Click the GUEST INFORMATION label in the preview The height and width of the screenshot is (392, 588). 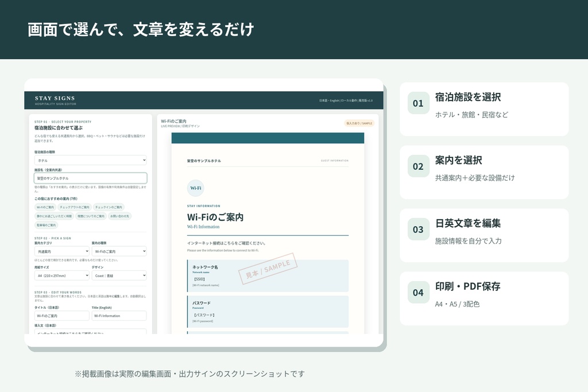(335, 161)
